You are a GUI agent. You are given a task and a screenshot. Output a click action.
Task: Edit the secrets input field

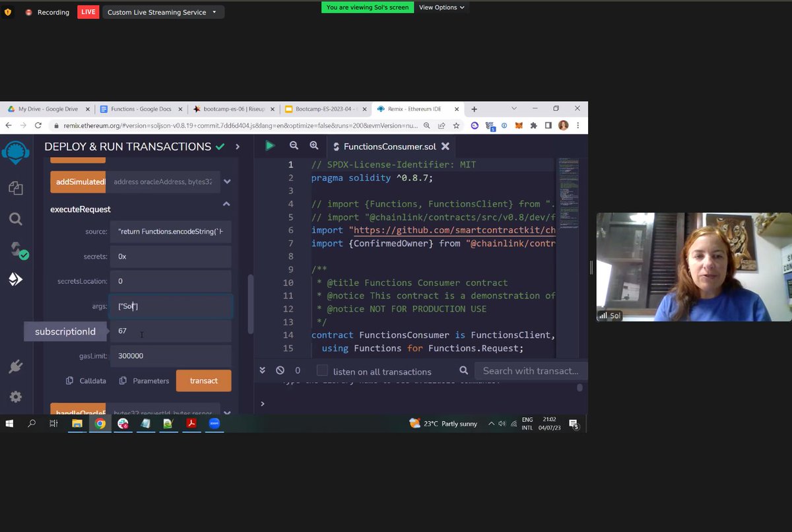point(171,256)
